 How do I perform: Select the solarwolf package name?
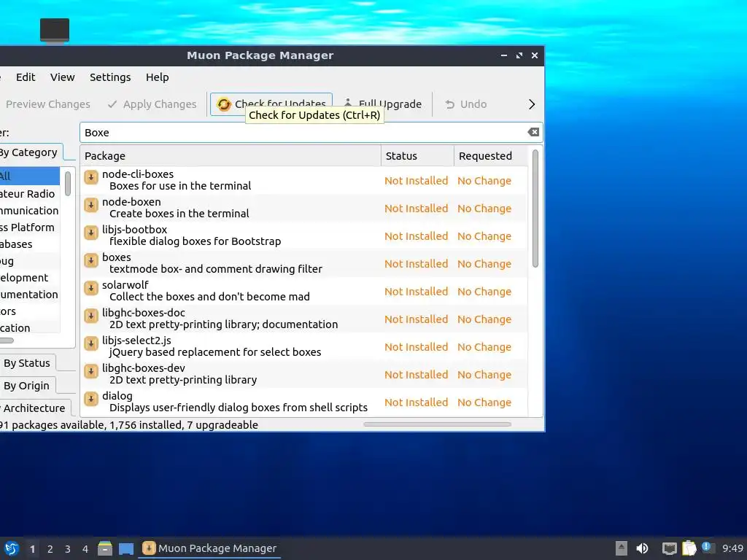(x=125, y=285)
